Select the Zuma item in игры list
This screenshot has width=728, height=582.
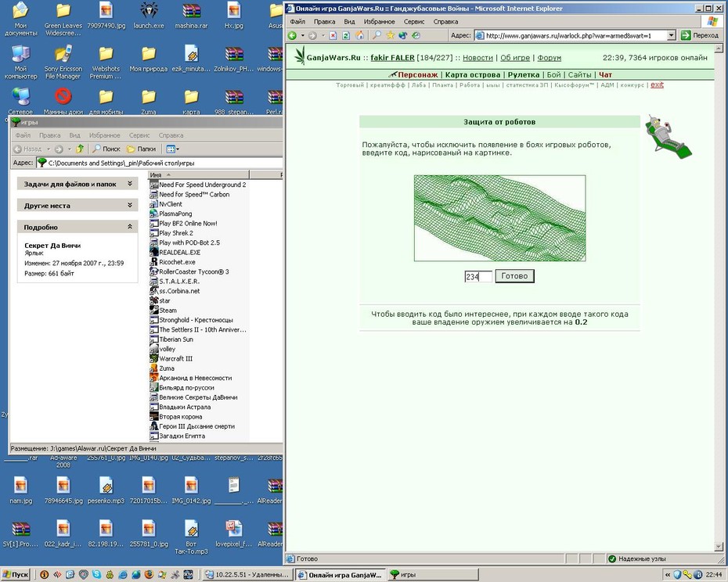(x=163, y=368)
